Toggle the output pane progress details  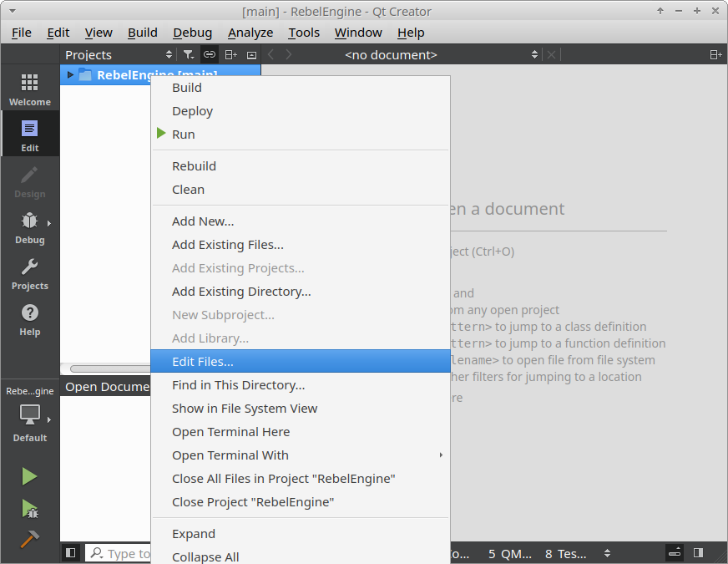tap(675, 553)
